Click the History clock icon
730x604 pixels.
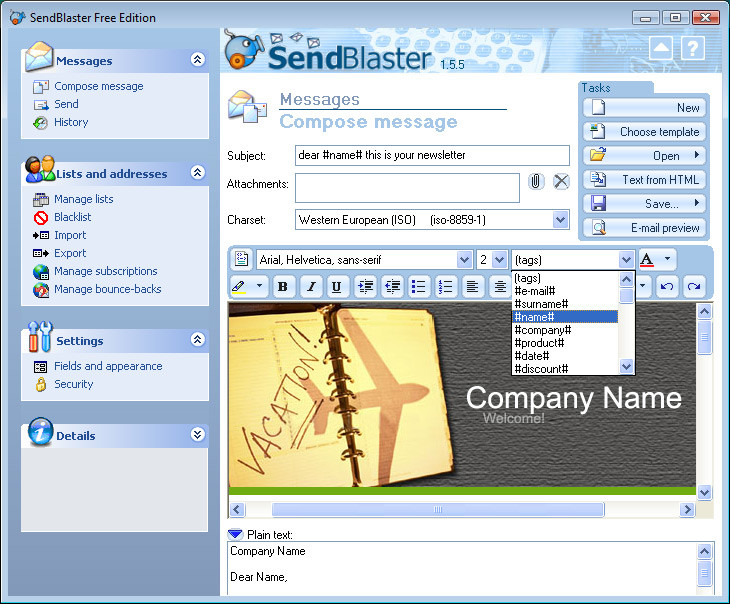pyautogui.click(x=41, y=123)
